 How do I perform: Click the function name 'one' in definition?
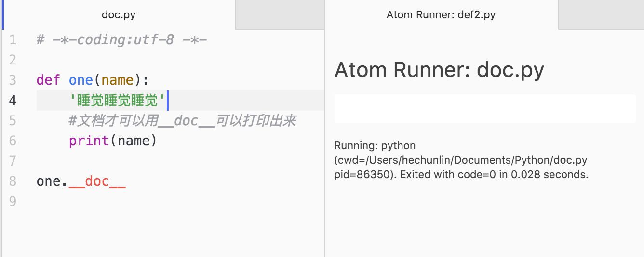pos(80,80)
